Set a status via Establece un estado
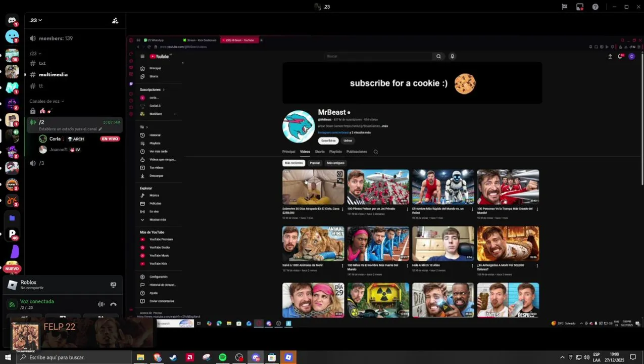This screenshot has width=644, height=364. [x=71, y=129]
